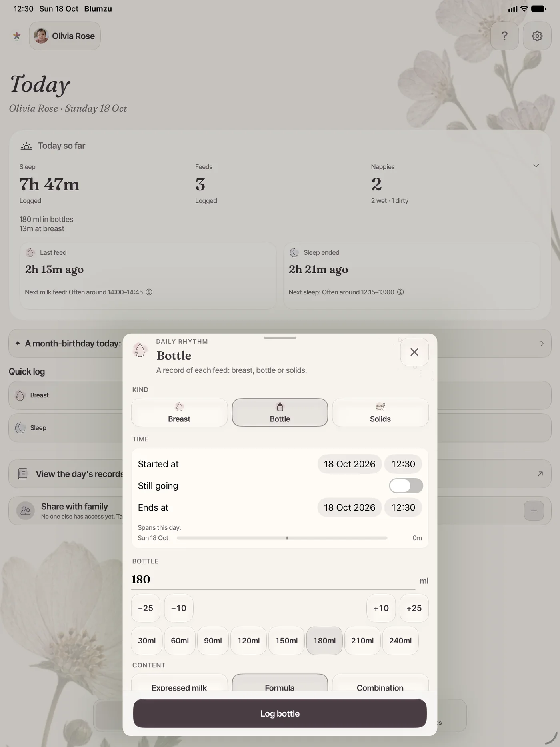The height and width of the screenshot is (747, 560).
Task: Click info icon next to Next sleep
Action: [400, 292]
